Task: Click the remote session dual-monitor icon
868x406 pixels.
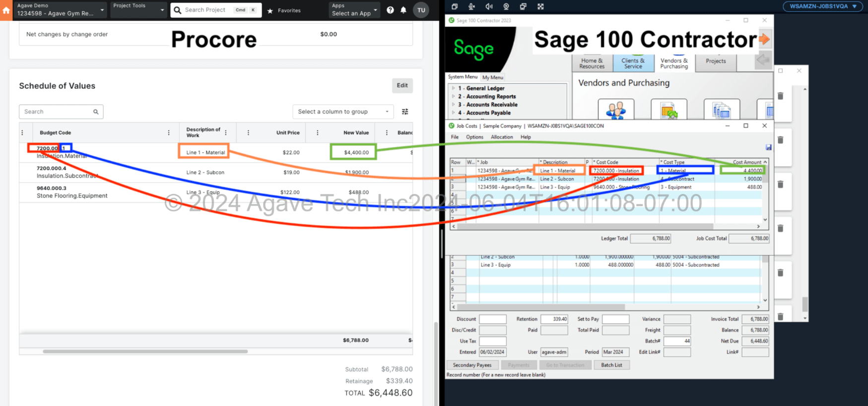Action: tap(523, 6)
